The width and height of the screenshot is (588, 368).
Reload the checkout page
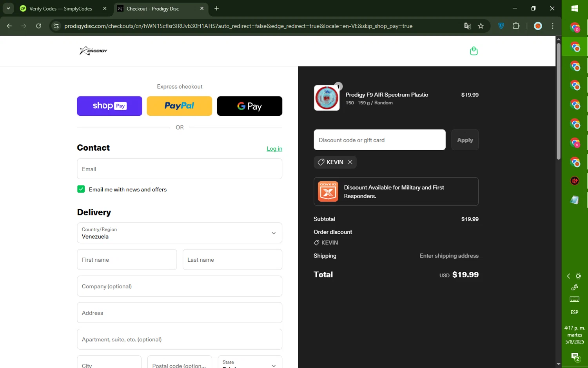tap(38, 26)
